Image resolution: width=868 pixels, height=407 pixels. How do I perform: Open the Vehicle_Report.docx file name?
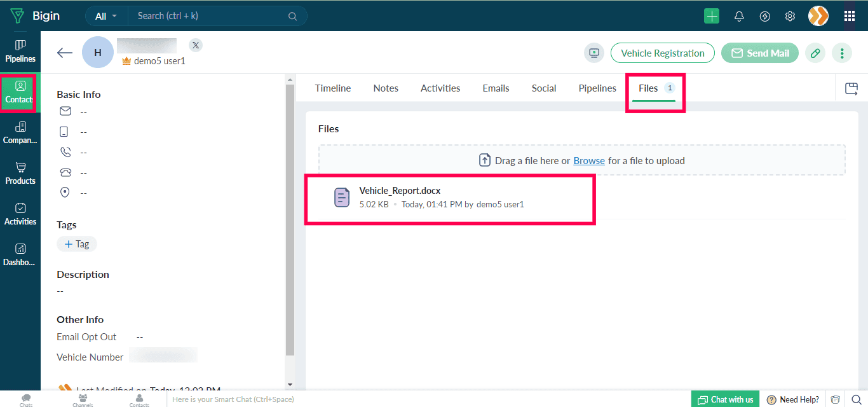(x=400, y=190)
